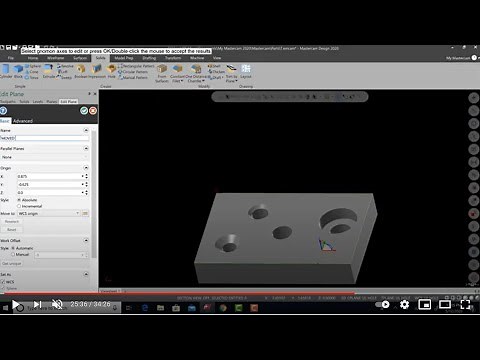The width and height of the screenshot is (480, 360).
Task: Open YouTube player settings gear
Action: coord(404,304)
